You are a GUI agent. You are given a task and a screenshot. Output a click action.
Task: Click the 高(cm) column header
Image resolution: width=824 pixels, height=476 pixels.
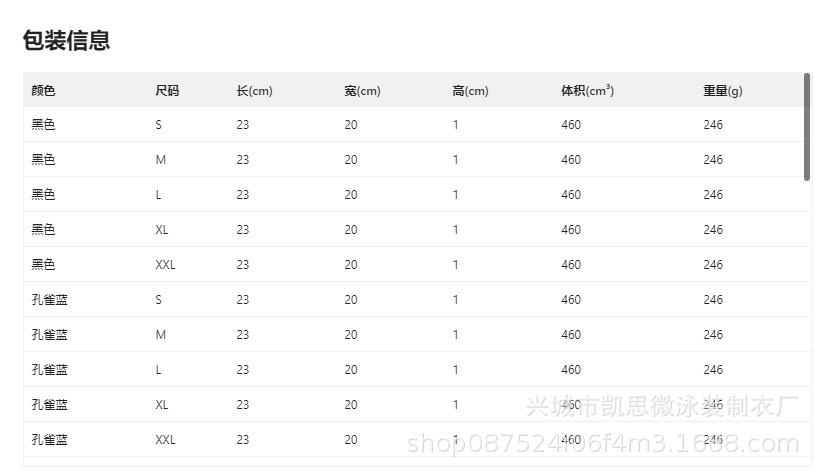470,91
